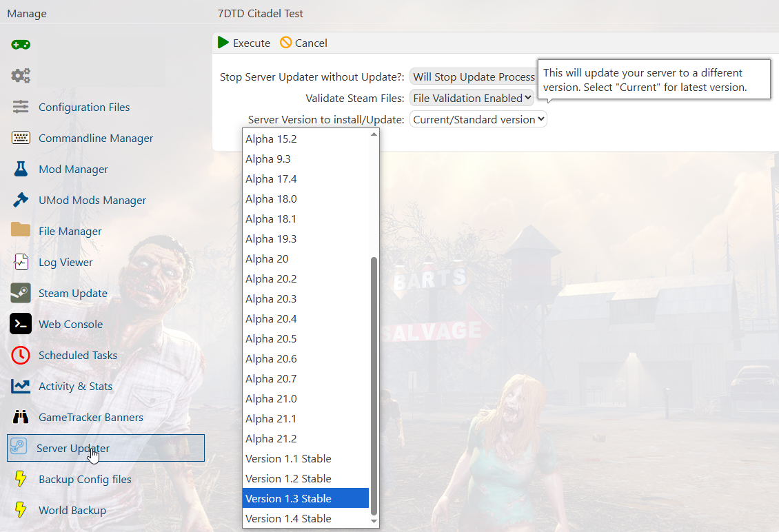Click the Steam Update icon
The image size is (779, 532).
(x=21, y=293)
